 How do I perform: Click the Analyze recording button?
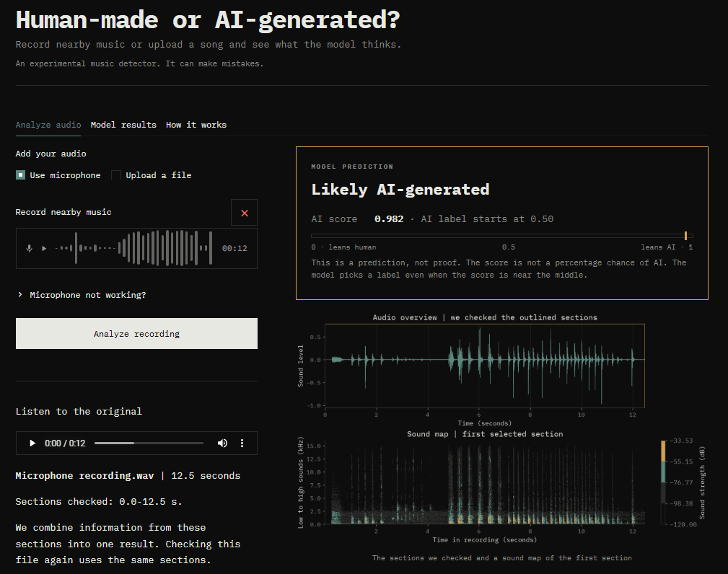pos(136,333)
